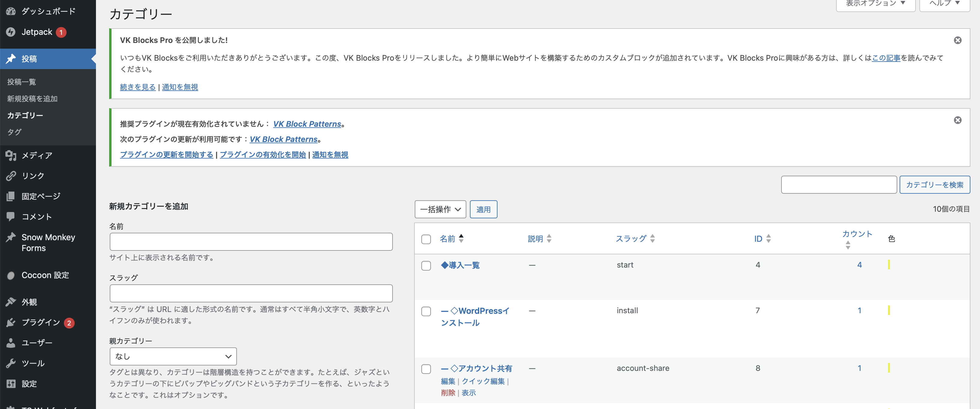Tick the checkbox for ◆導入一覧
980x409 pixels.
tap(426, 265)
